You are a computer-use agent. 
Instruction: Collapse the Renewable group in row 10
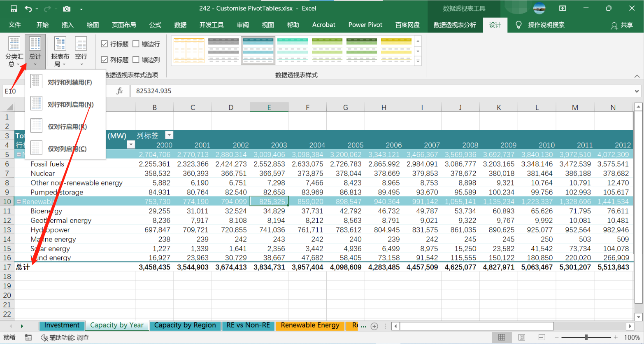tap(19, 202)
